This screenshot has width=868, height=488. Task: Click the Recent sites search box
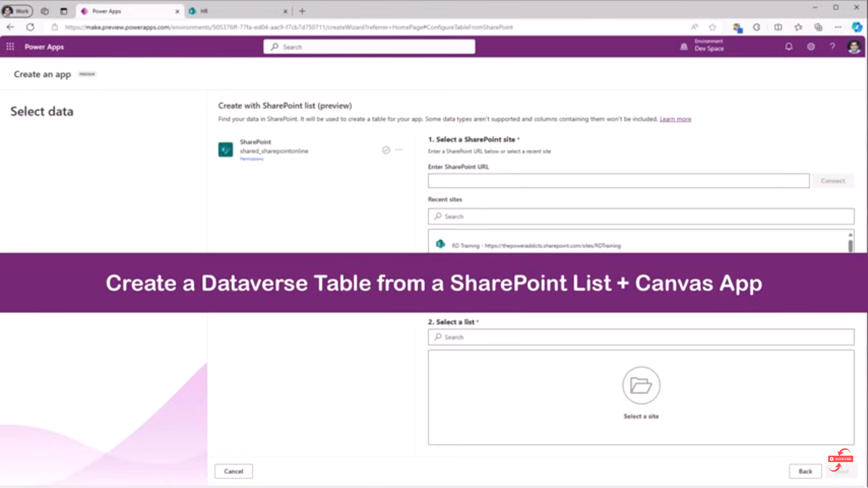641,217
